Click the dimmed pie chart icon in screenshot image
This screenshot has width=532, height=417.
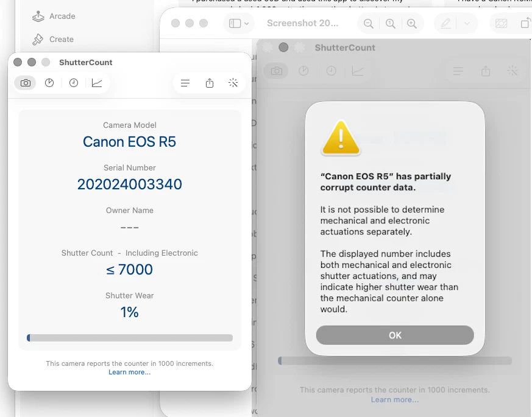pos(303,71)
